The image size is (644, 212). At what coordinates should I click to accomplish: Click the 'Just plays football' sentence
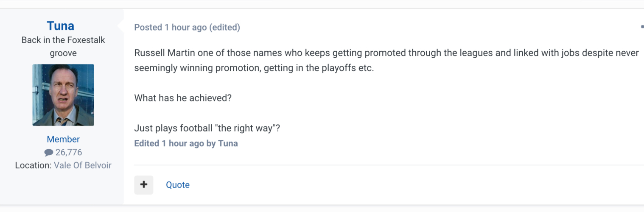[x=207, y=128]
